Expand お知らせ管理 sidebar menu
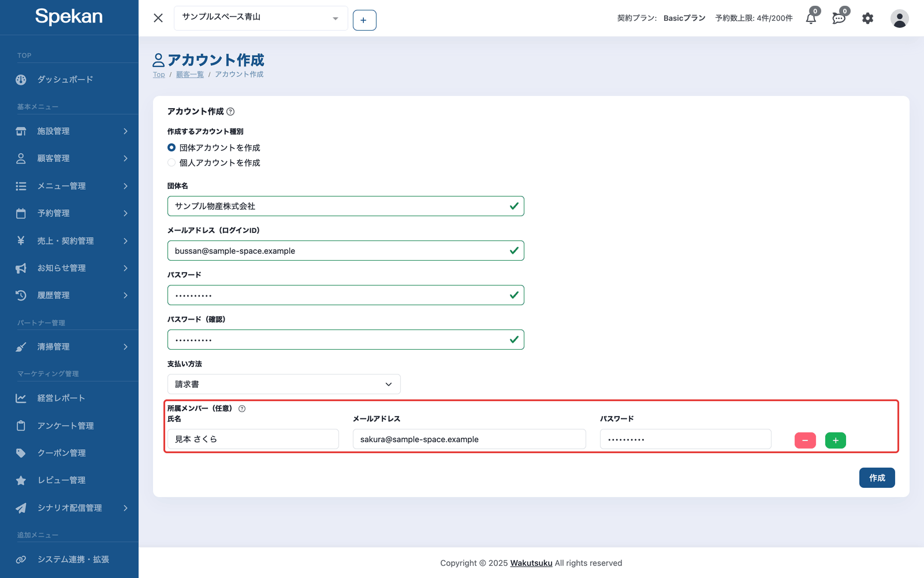Image resolution: width=924 pixels, height=578 pixels. (x=69, y=268)
